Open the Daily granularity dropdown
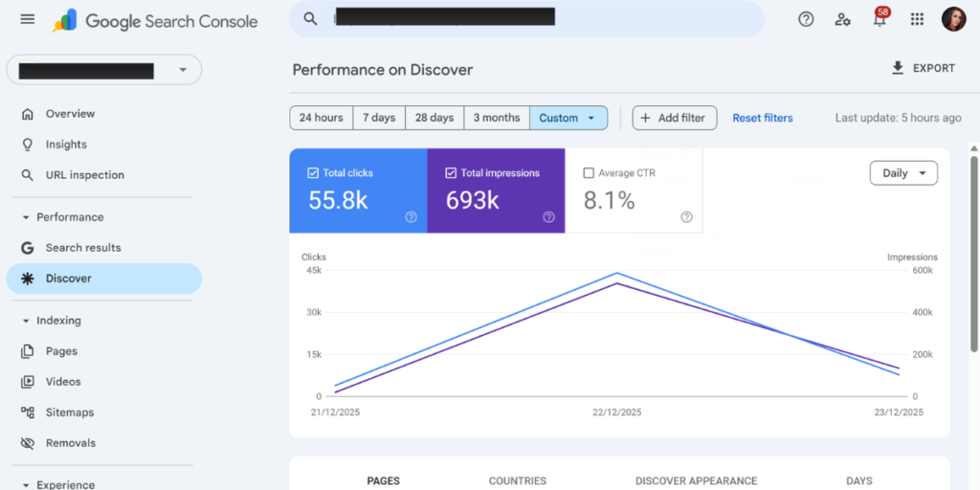Screen dimensions: 980x490 [x=903, y=173]
